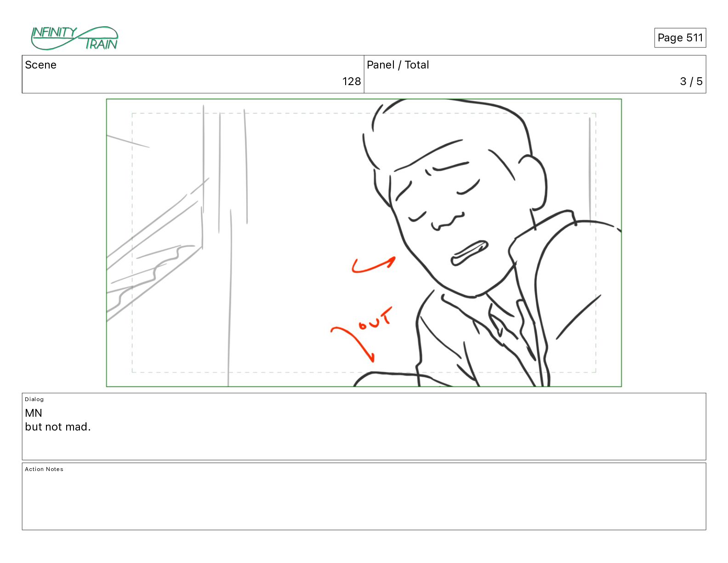This screenshot has width=728, height=563.
Task: Click the 'Scene' header label
Action: pos(40,65)
